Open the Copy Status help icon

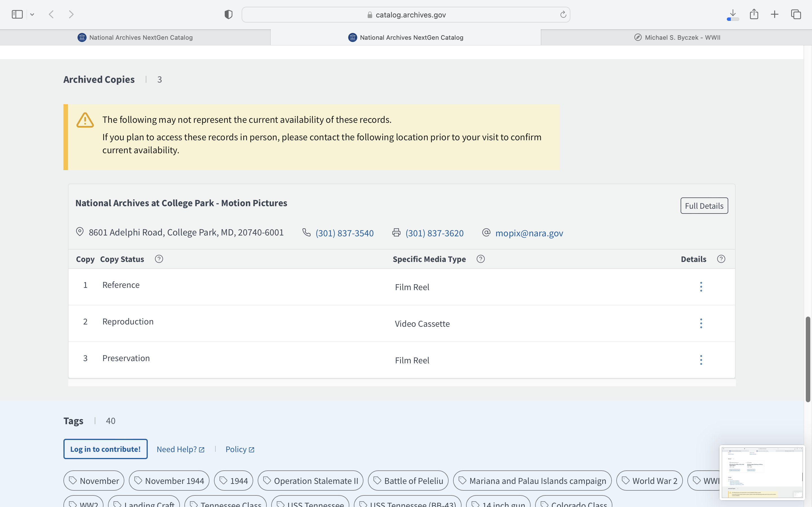coord(159,259)
